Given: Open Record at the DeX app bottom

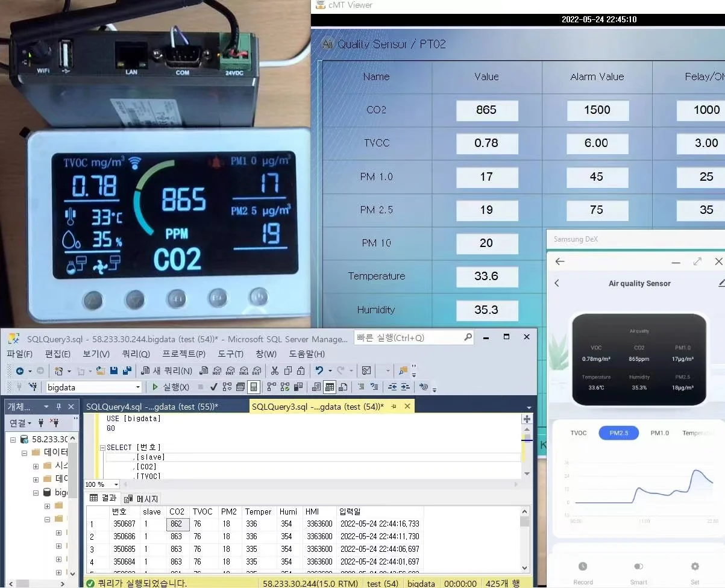Looking at the screenshot, I should pos(583,573).
